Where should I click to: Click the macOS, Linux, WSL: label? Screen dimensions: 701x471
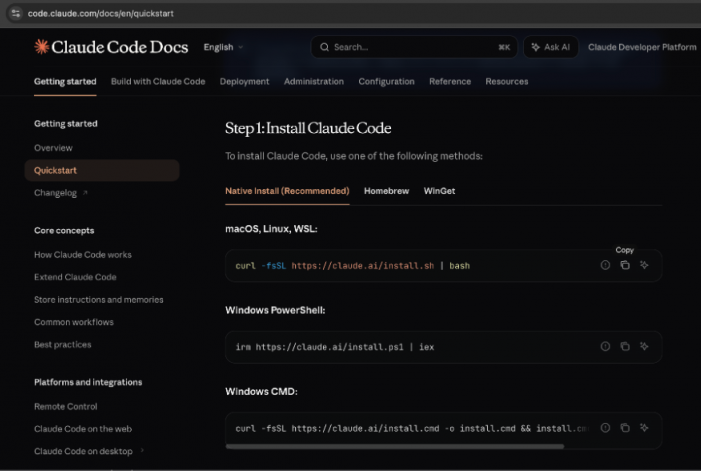coord(271,229)
